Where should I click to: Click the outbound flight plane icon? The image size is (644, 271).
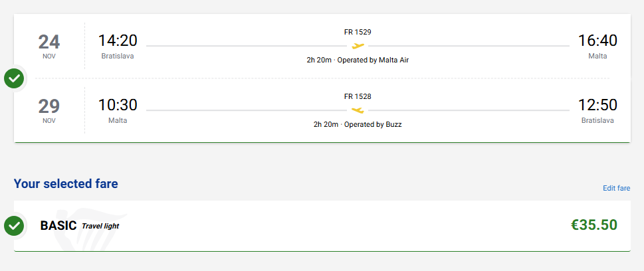pos(358,46)
